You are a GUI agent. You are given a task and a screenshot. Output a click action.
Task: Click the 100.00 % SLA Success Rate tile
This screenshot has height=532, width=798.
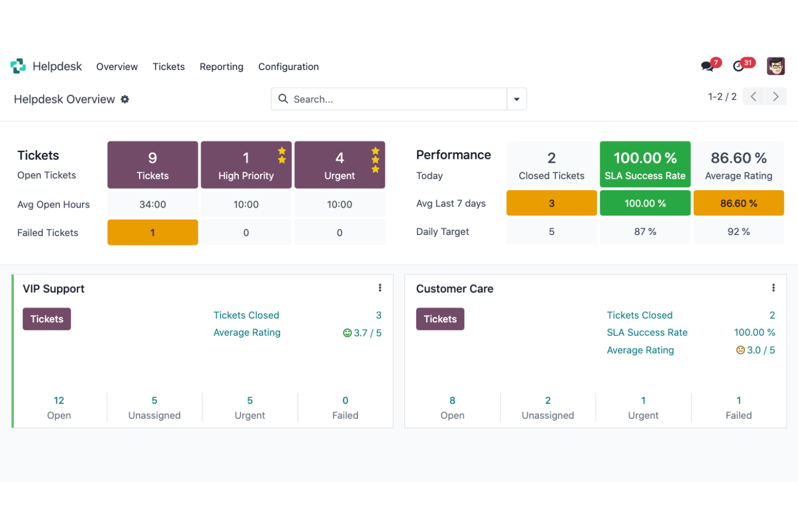coord(645,165)
